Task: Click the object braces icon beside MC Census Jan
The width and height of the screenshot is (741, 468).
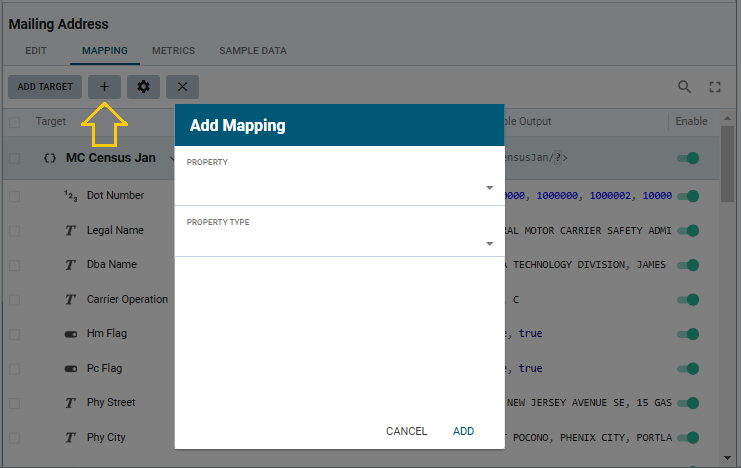Action: [50, 158]
